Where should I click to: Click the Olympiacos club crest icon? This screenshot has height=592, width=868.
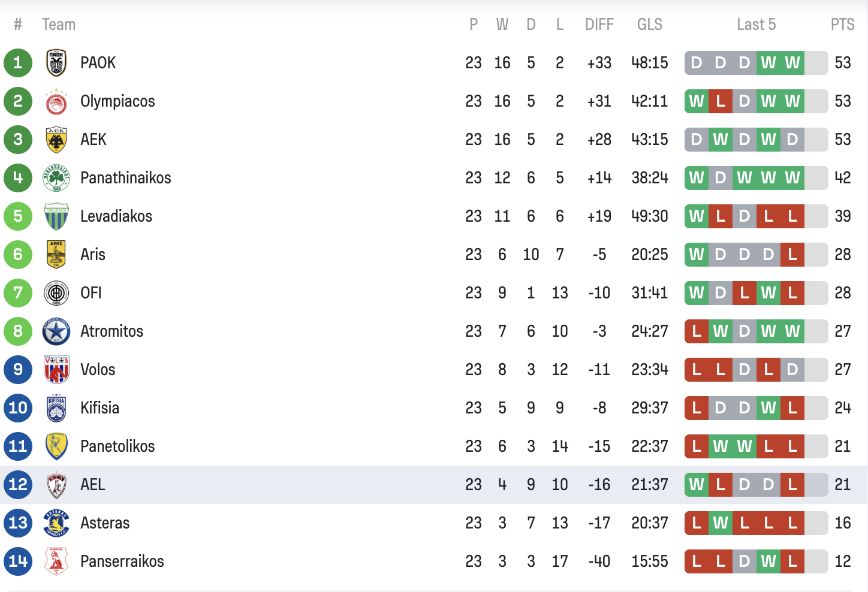56,101
